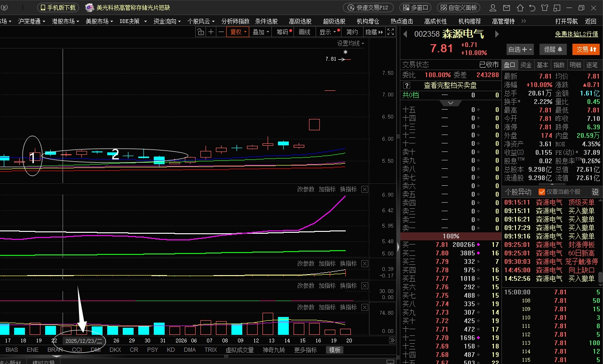Toggle 画线 drawing mode

coord(305,32)
